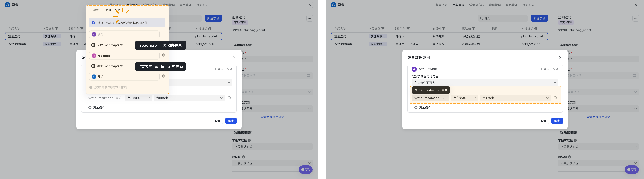Filter the 授权角色 column in the right screenshot
Image resolution: width=644 pixels, height=179 pixels.
point(408,29)
